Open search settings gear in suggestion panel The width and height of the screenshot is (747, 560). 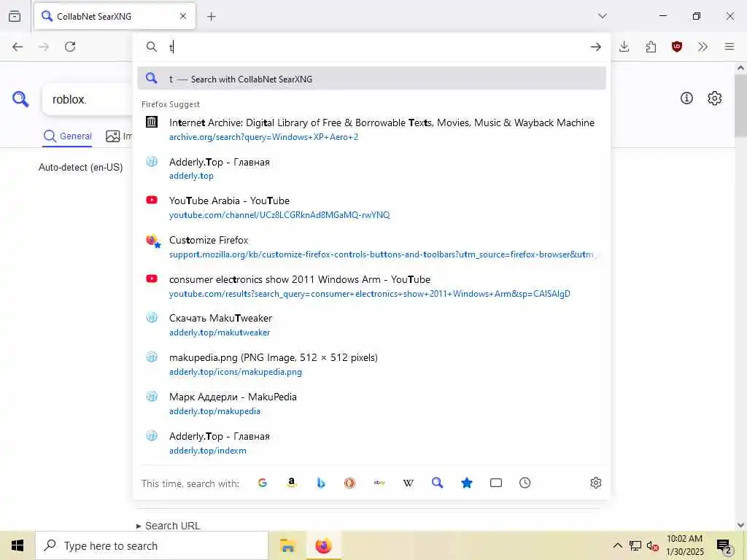coord(595,483)
